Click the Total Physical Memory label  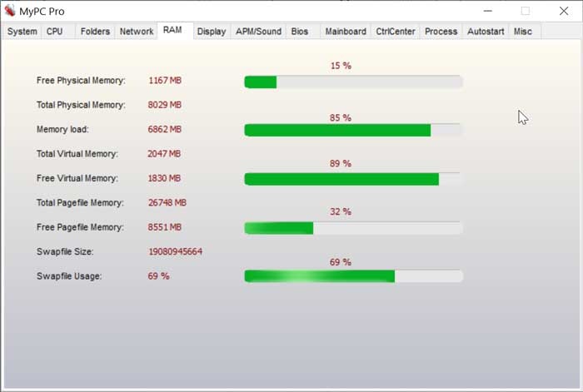click(x=81, y=105)
